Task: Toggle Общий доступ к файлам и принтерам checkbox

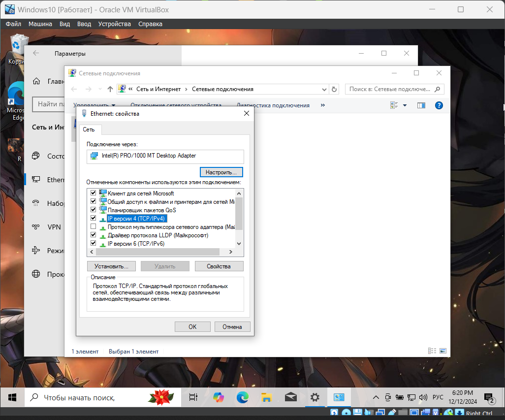Action: tap(93, 201)
